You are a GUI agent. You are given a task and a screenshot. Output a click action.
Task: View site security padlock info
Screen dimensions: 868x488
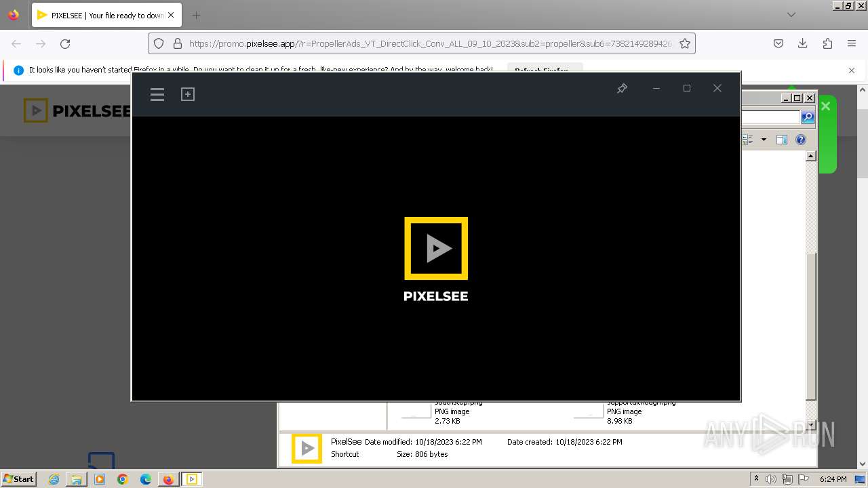point(178,43)
